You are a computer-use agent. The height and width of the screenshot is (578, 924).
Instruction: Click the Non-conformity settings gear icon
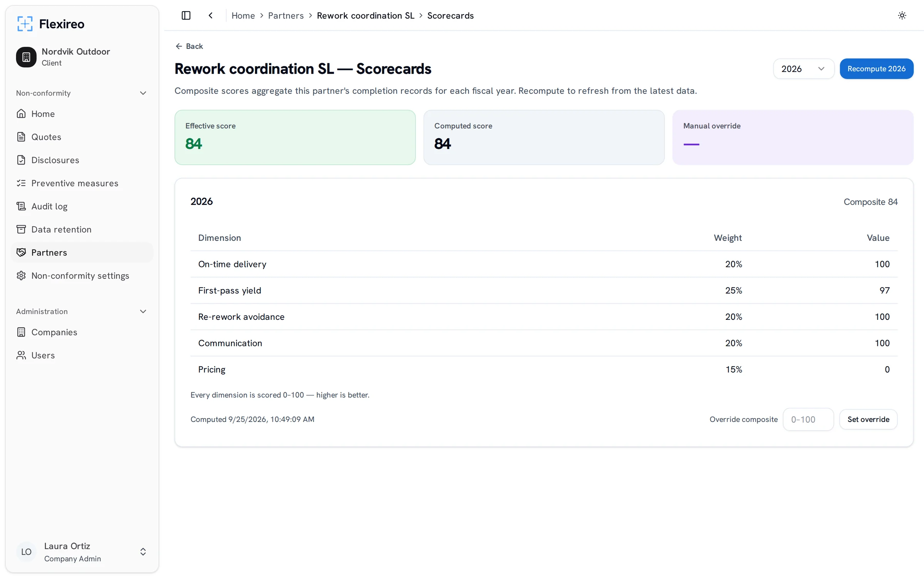[21, 276]
